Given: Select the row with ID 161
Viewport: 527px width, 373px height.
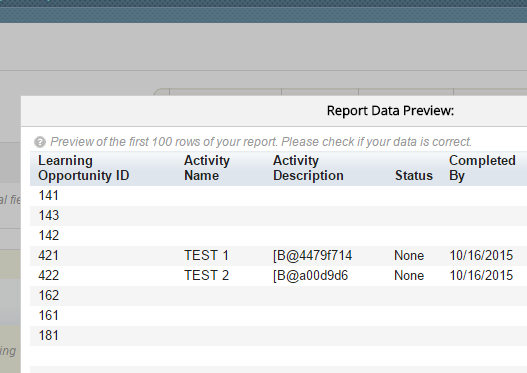Looking at the screenshot, I should click(278, 316).
